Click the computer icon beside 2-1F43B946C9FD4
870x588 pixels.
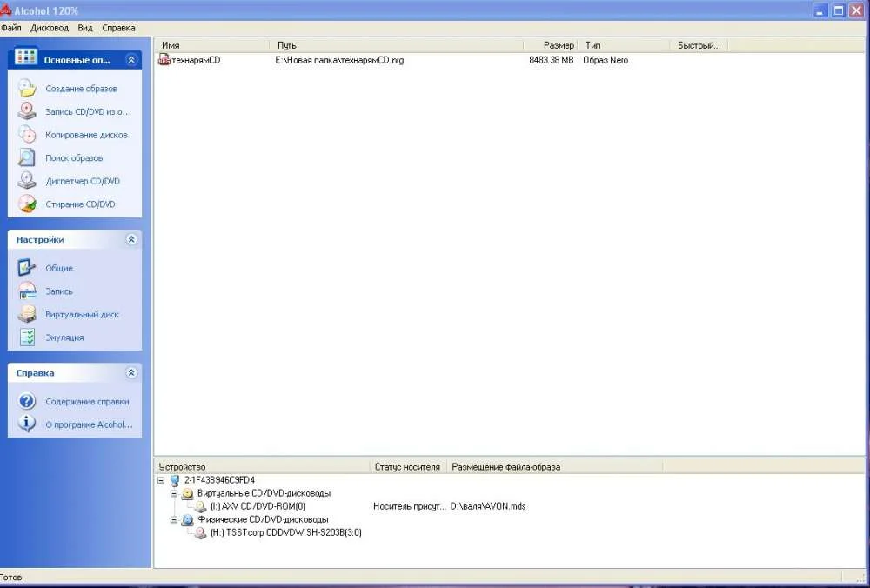click(175, 480)
